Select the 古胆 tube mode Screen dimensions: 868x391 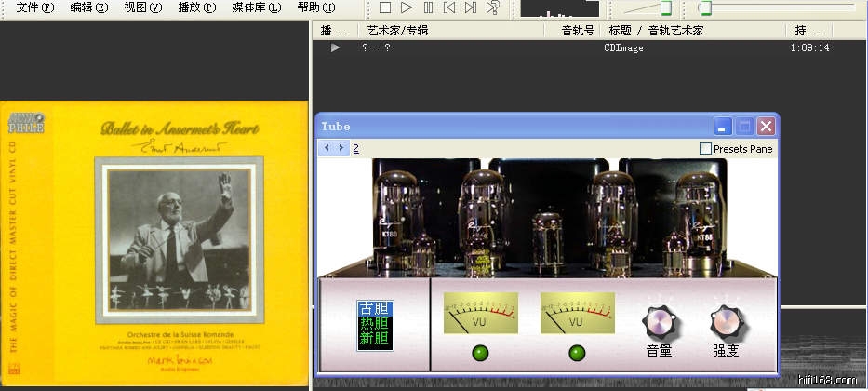[374, 308]
